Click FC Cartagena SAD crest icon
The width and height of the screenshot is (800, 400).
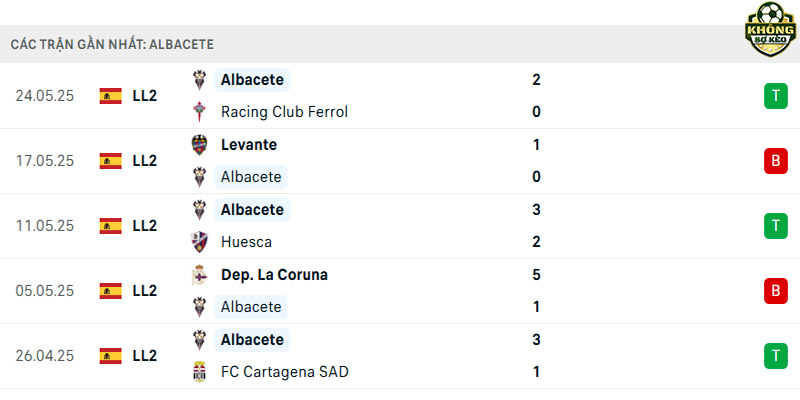(x=199, y=371)
